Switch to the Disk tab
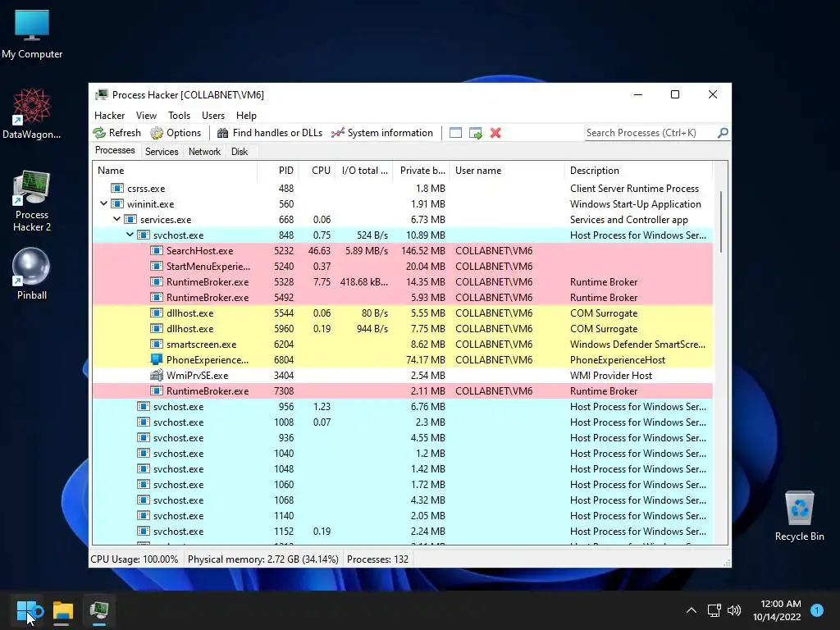 (x=240, y=152)
